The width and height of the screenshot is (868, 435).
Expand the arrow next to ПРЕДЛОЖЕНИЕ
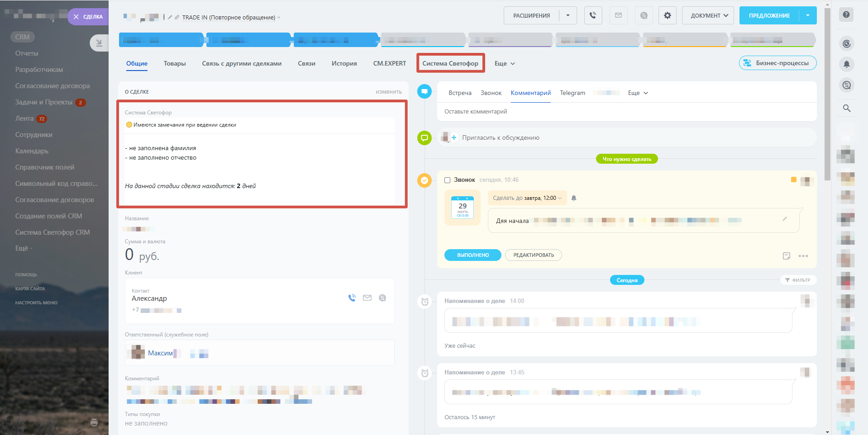[x=808, y=15]
